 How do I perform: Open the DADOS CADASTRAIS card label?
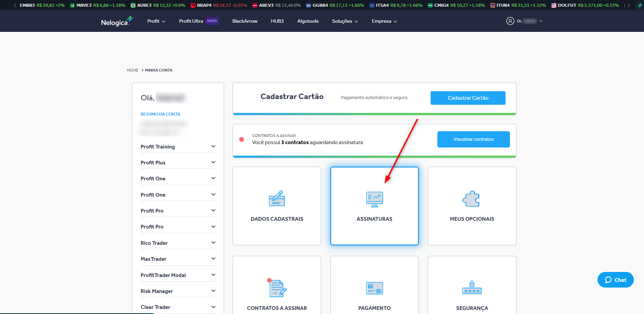pos(277,219)
